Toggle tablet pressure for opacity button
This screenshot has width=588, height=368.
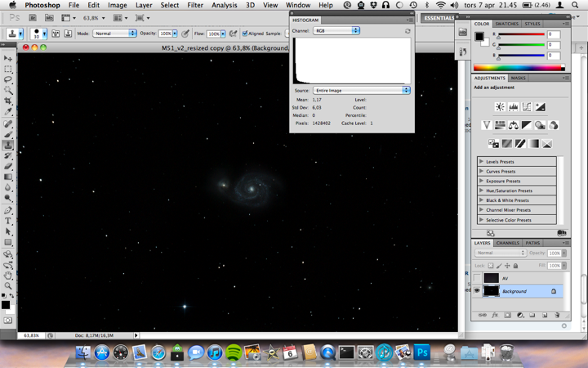[x=185, y=34]
